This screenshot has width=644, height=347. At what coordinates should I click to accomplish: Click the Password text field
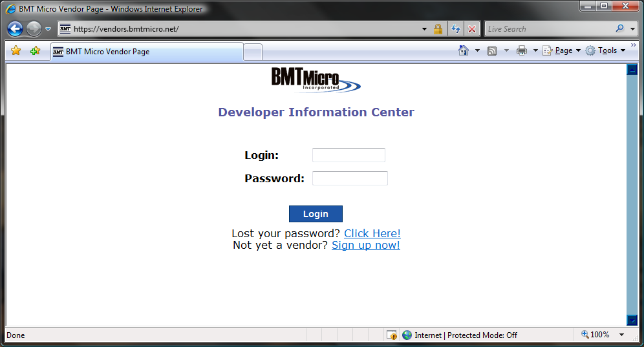(350, 178)
